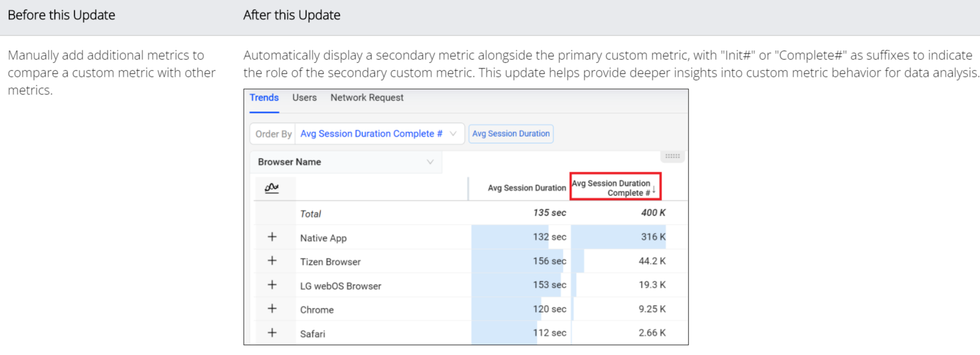Click the Chrome 120 sec value cell
Viewport: 980px width, 355px height.
click(x=549, y=309)
